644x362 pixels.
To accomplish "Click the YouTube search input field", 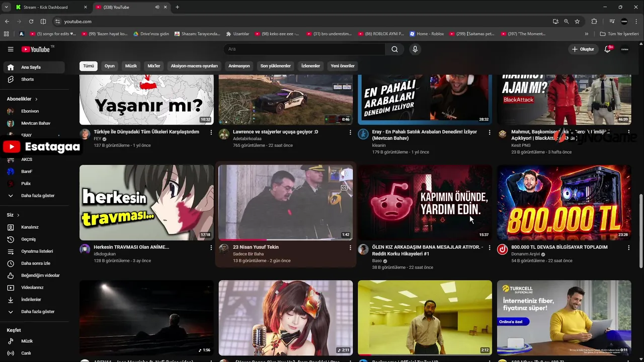I will [x=304, y=49].
